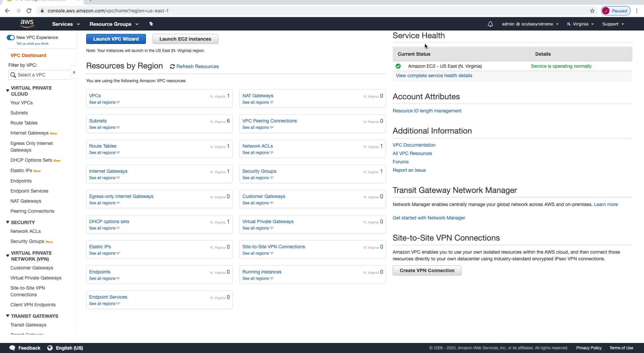Open the Support dropdown menu
644x353 pixels.
coord(613,24)
